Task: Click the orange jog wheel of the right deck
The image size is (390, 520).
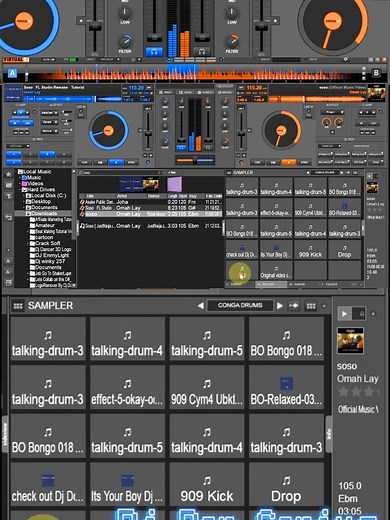Action: [282, 130]
